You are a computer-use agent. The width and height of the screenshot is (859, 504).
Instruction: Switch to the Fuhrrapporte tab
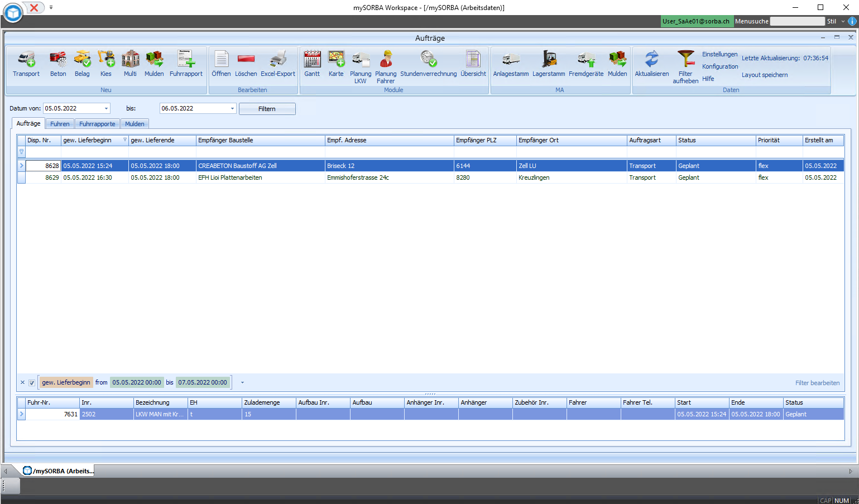(x=97, y=124)
